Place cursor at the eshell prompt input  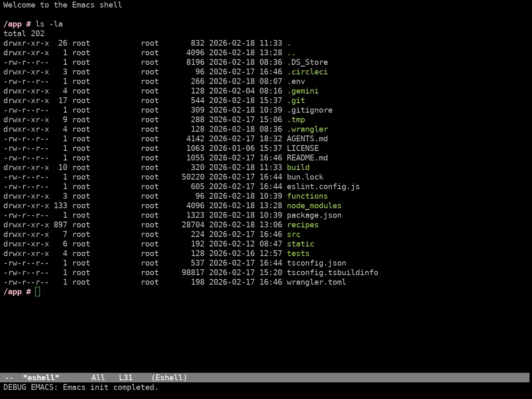38,292
